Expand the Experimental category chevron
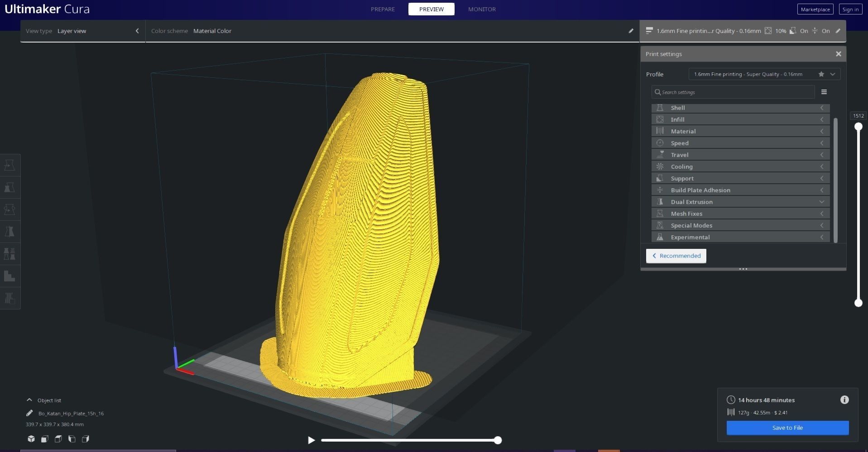The image size is (868, 452). [x=821, y=237]
